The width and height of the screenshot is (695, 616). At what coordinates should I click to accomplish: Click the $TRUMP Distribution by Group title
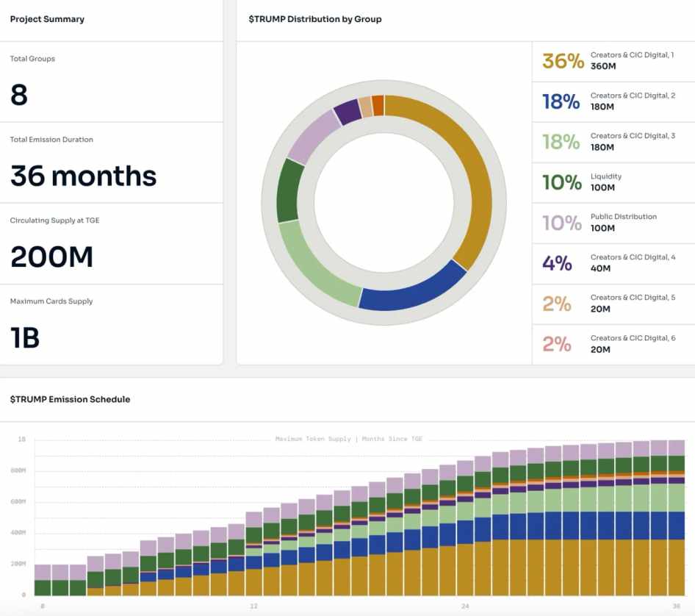[314, 19]
